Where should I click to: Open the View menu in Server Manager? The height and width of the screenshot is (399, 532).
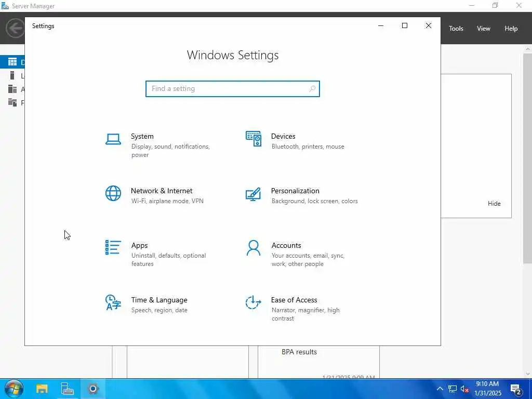click(484, 29)
